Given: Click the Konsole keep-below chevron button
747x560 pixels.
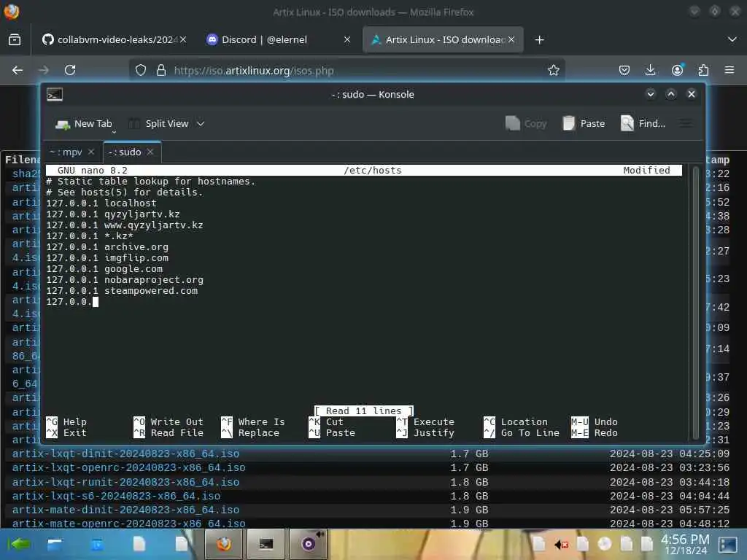Looking at the screenshot, I should coord(650,94).
